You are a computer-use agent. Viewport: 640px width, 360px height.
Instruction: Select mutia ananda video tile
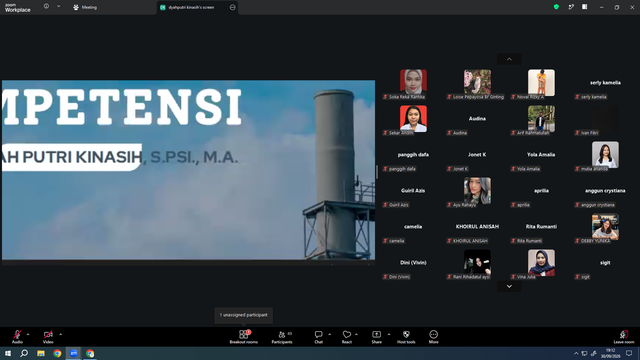click(605, 156)
